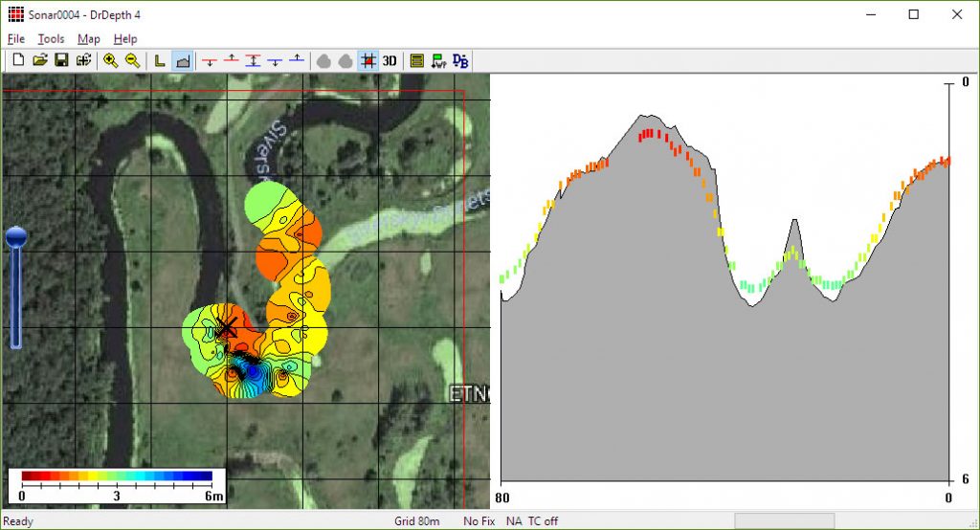Zoom in with the magnifier plus icon
The width and height of the screenshot is (980, 530).
coord(111,60)
